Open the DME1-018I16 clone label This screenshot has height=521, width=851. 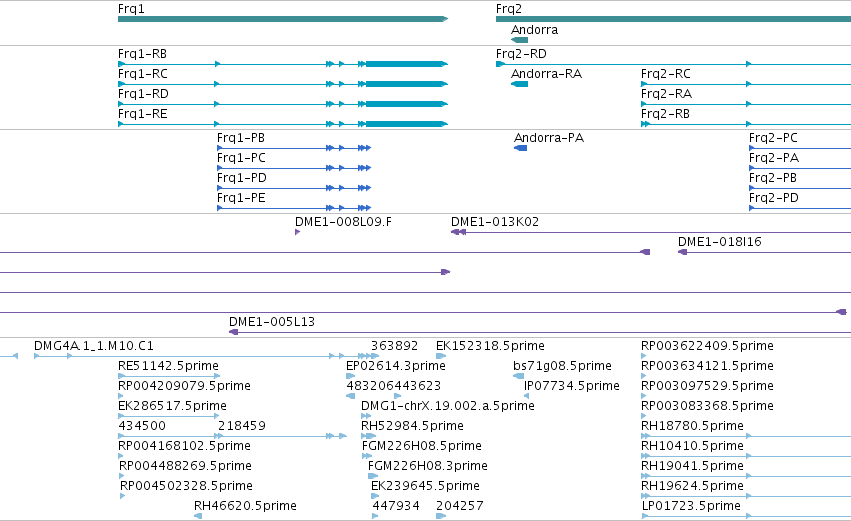720,242
